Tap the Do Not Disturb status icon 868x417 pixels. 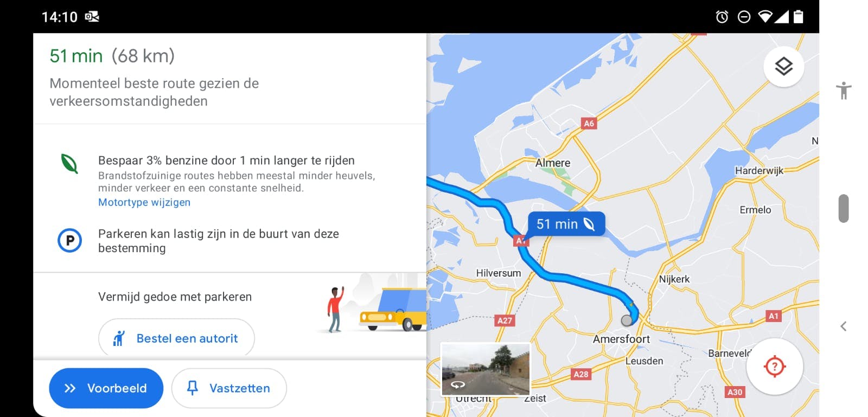click(x=744, y=17)
